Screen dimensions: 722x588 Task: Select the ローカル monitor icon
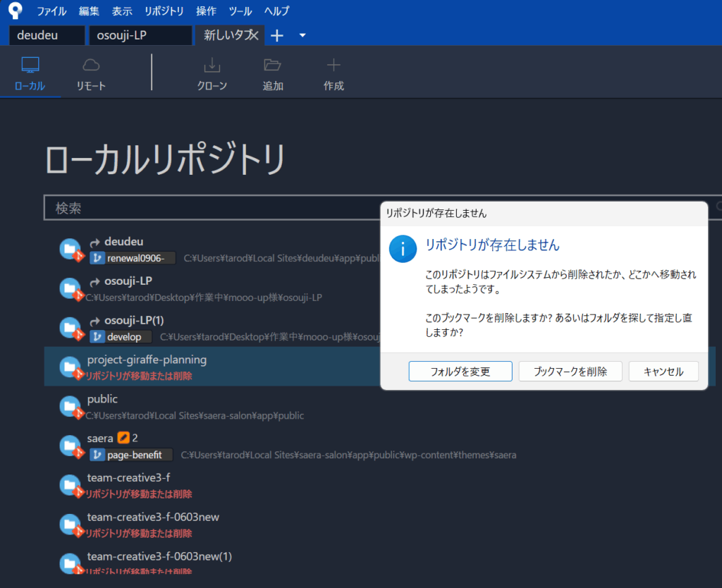point(30,66)
